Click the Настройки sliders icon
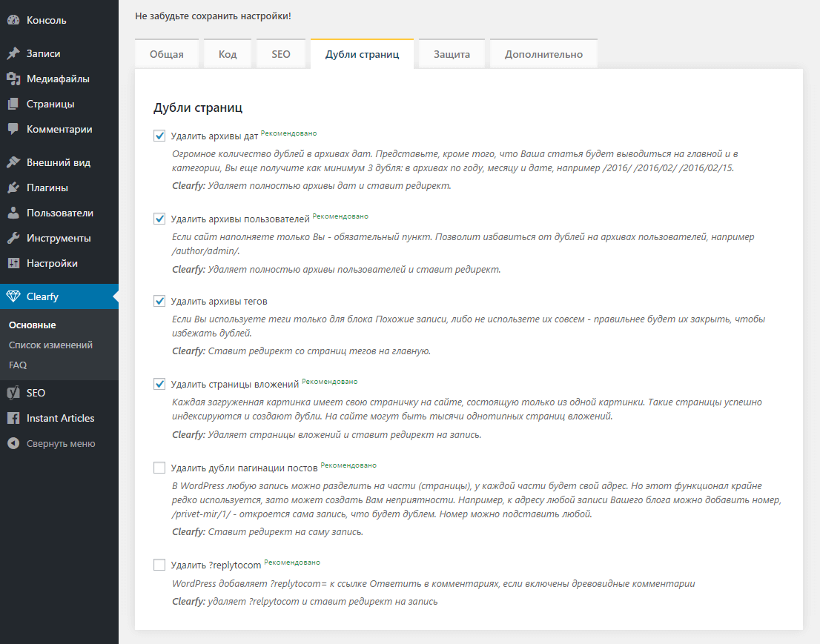This screenshot has height=644, width=820. tap(13, 263)
